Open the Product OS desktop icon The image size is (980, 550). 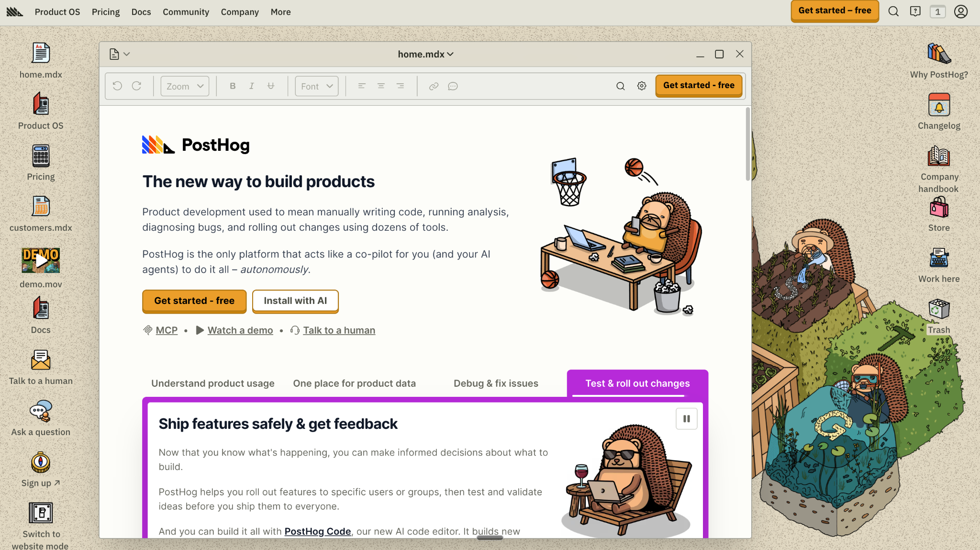(41, 104)
